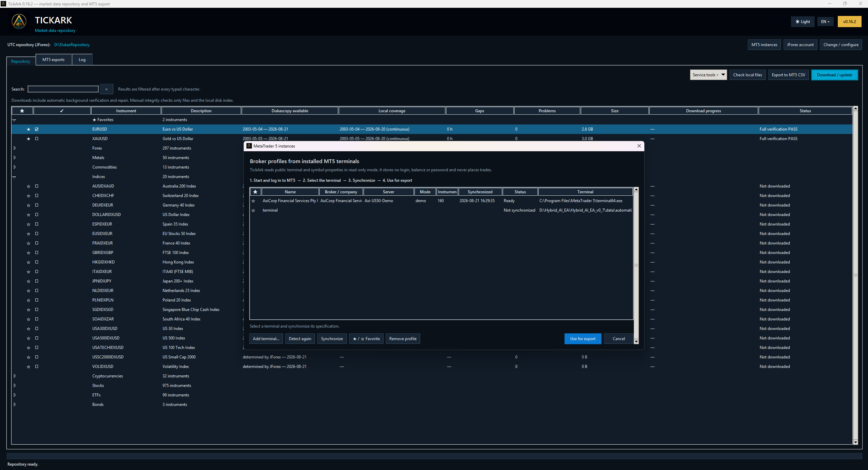Switch to the MT5 exports tab
The width and height of the screenshot is (868, 470).
pyautogui.click(x=53, y=60)
